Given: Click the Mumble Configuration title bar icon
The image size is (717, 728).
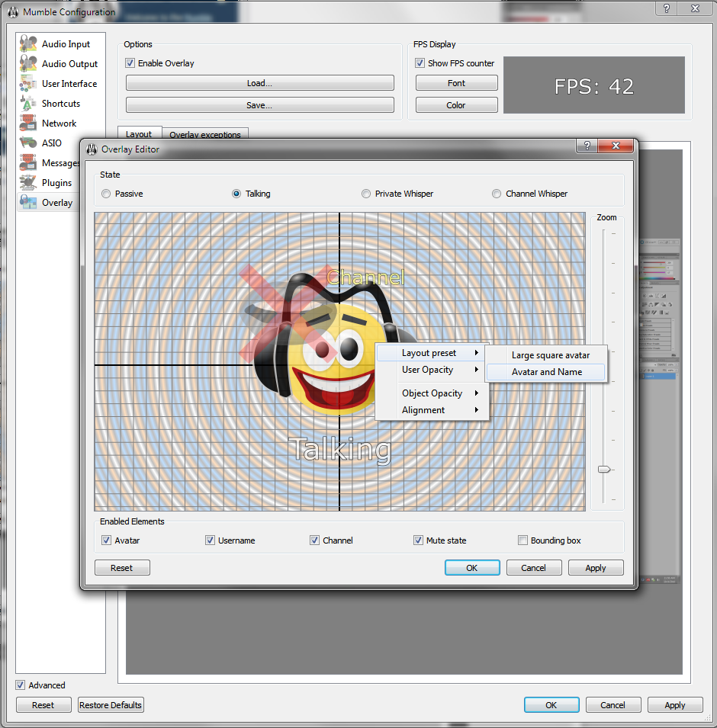Looking at the screenshot, I should tap(13, 12).
